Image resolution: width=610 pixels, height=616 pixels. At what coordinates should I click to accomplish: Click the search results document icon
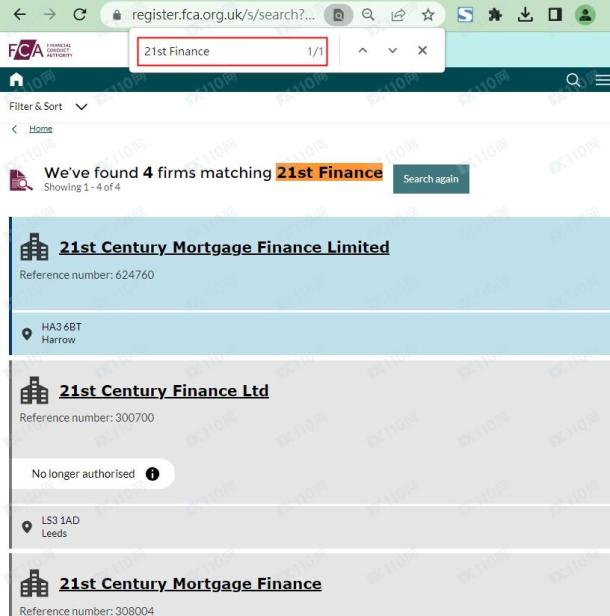[x=20, y=180]
